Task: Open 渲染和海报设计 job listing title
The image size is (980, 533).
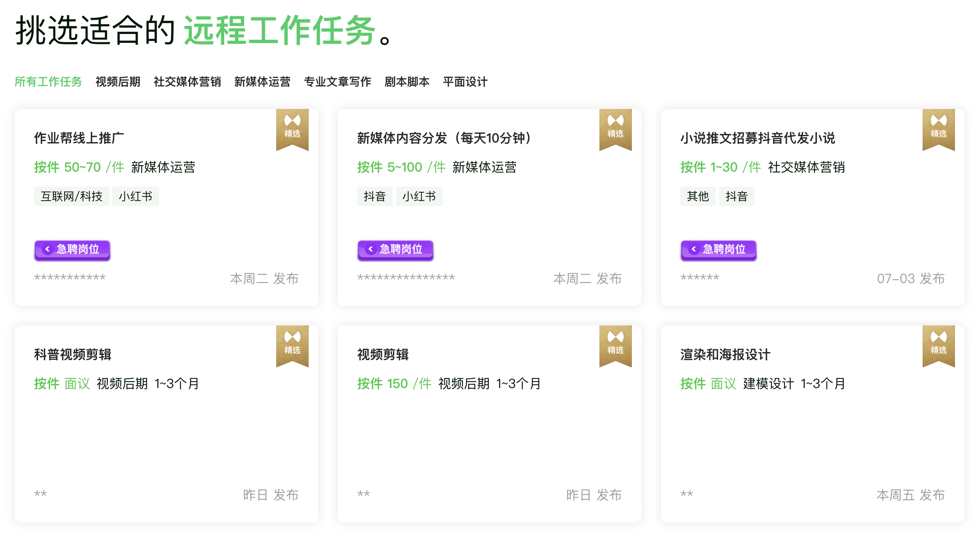Action: pos(726,355)
